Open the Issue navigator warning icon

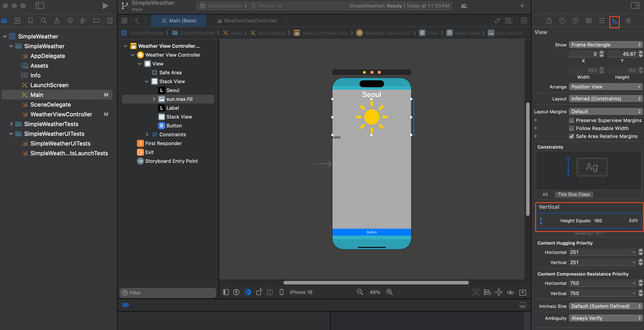[57, 21]
